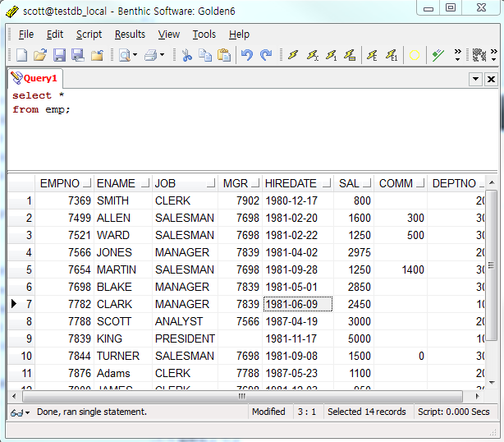This screenshot has height=442, width=504.
Task: Run the statement with the first lightning icon
Action: (x=293, y=55)
